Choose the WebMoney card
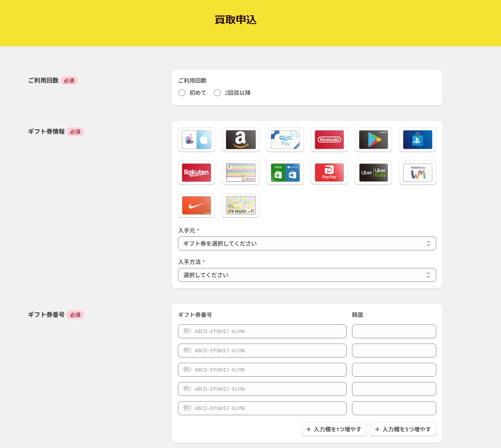 (x=417, y=173)
